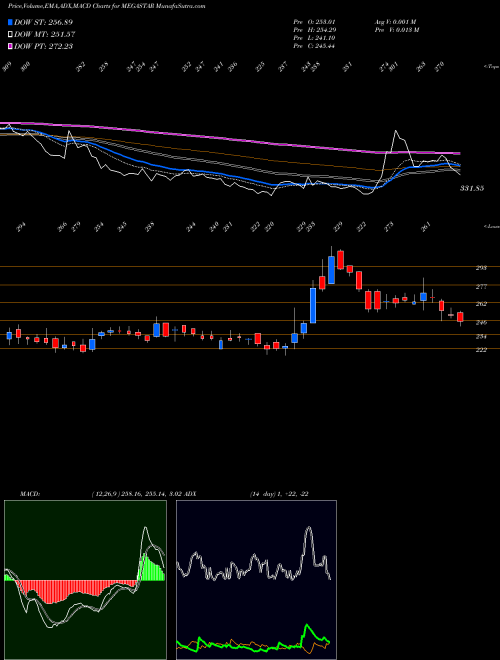This screenshot has height=660, width=500.
Task: Click the 'Pre H: 254.29' value
Action: [314, 29]
